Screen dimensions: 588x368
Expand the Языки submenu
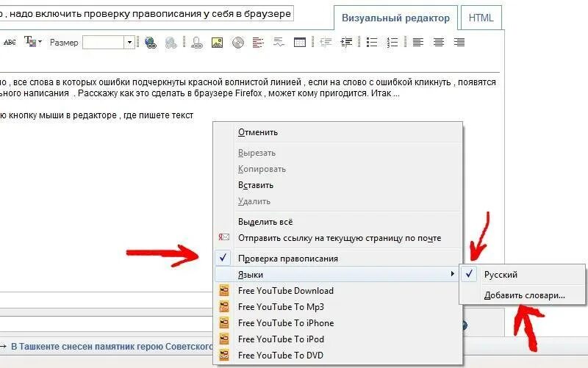pos(337,275)
